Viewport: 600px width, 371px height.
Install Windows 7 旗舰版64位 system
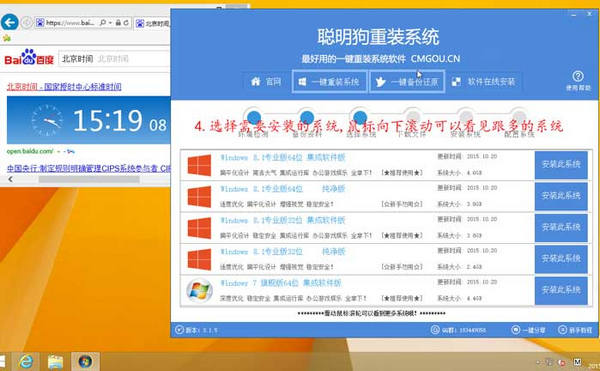tap(561, 290)
